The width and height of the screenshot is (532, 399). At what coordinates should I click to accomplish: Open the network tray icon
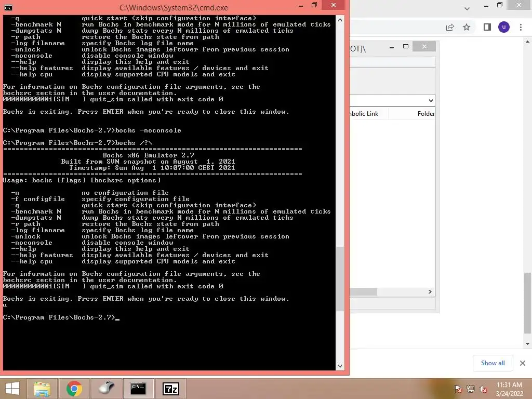[x=471, y=389]
